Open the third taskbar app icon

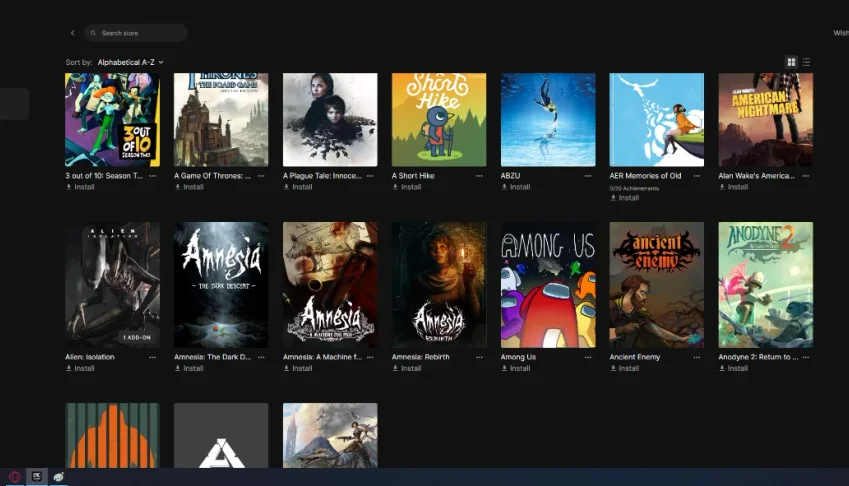(x=58, y=477)
